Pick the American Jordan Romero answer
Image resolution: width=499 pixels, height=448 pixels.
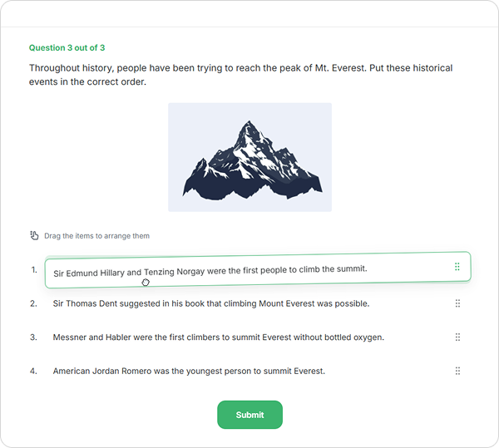189,371
